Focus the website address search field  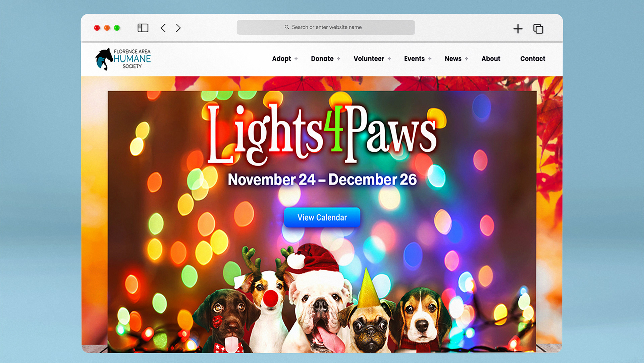coord(326,27)
